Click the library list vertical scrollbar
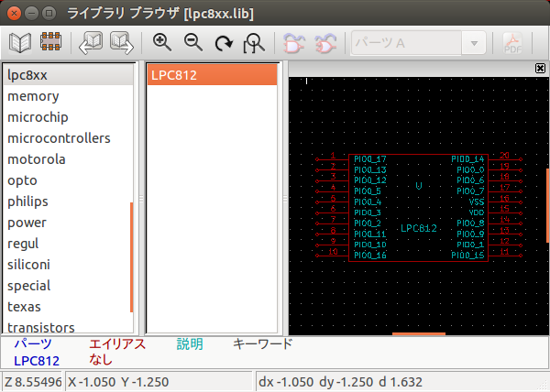Image resolution: width=550 pixels, height=392 pixels. pyautogui.click(x=131, y=256)
